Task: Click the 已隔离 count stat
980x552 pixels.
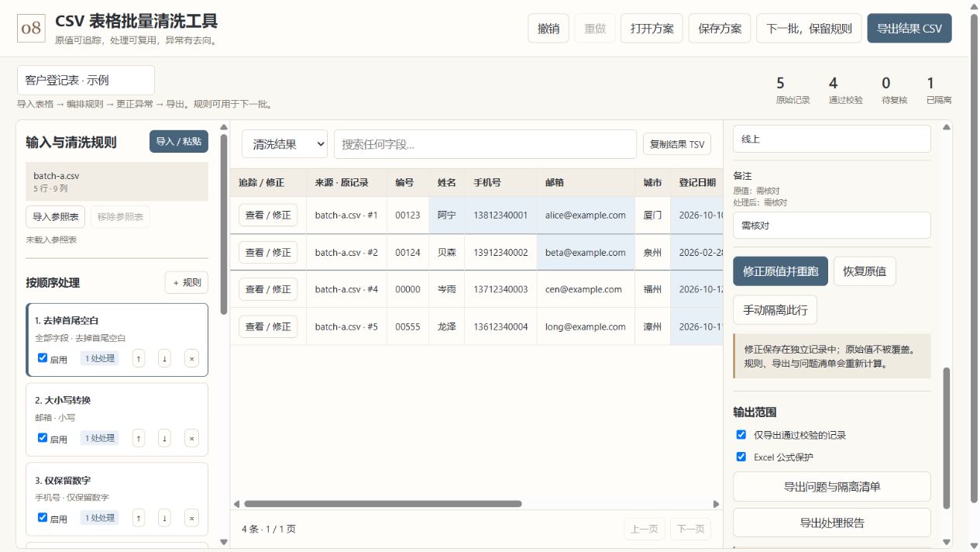Action: pos(939,90)
